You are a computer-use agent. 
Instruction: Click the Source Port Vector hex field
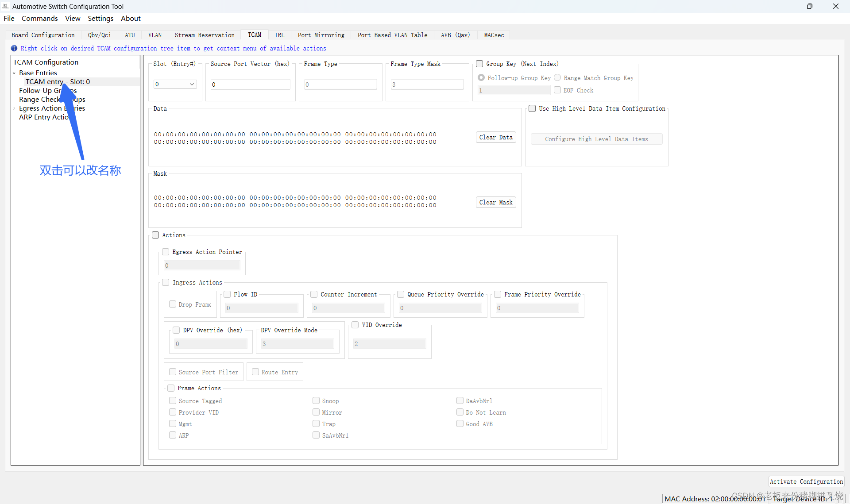(250, 85)
